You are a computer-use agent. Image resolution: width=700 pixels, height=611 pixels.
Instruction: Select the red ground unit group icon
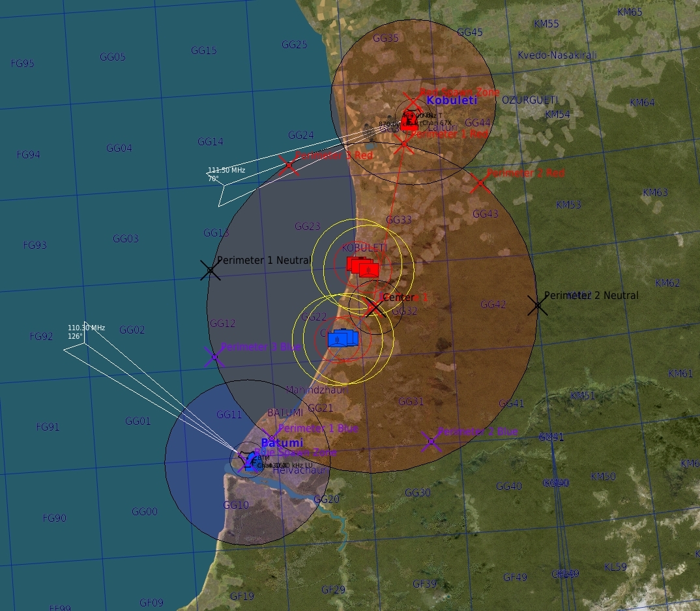[362, 266]
